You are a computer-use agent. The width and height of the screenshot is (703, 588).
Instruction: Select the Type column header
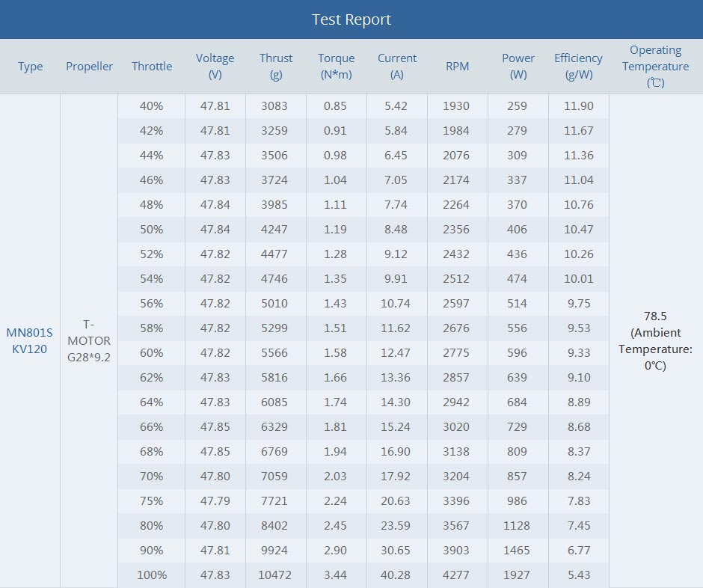pos(30,67)
